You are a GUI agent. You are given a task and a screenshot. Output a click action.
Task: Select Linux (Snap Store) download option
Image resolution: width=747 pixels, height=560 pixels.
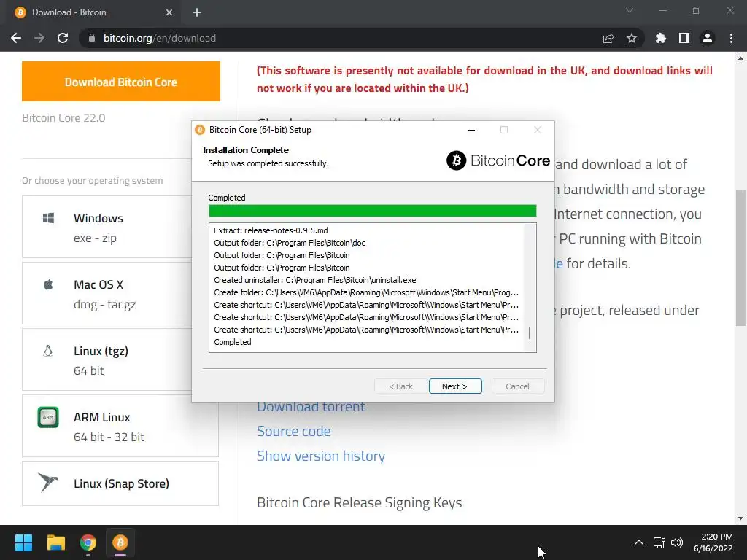point(120,483)
